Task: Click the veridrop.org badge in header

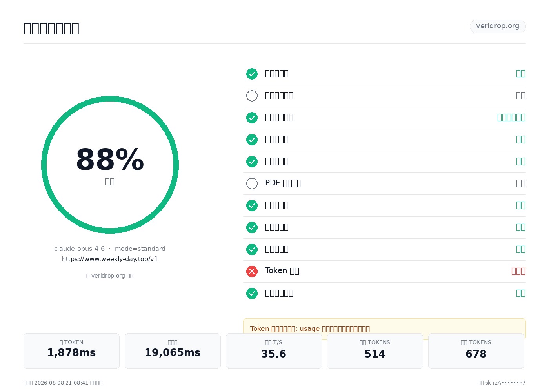Action: [x=498, y=26]
